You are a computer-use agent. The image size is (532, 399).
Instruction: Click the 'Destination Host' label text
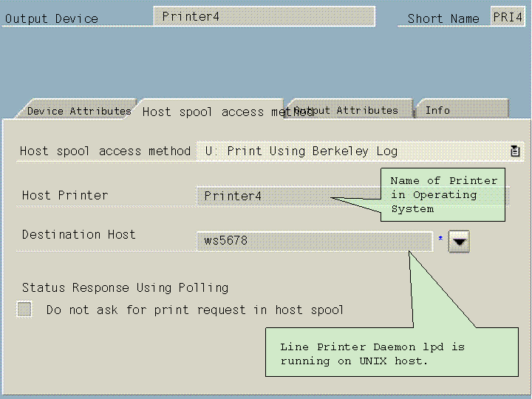point(78,234)
